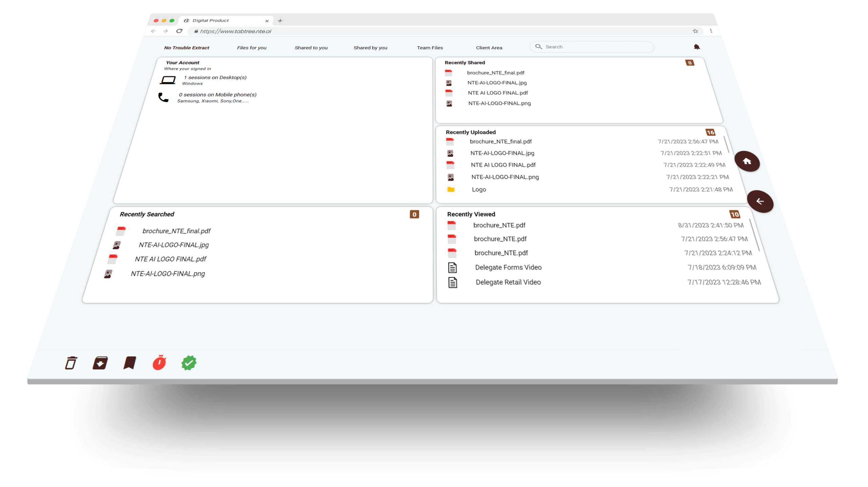Click the Recently Viewed list scrollbar
This screenshot has height=487, width=868.
coord(754,235)
